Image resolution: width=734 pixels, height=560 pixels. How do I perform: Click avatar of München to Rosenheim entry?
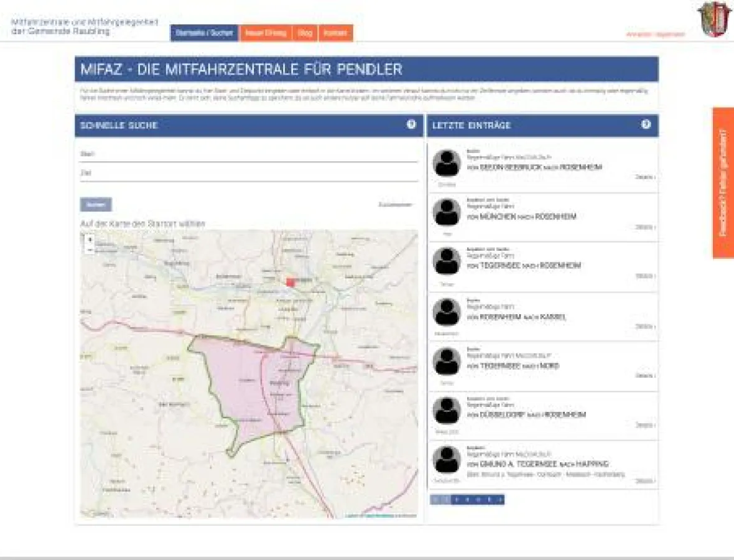[447, 212]
